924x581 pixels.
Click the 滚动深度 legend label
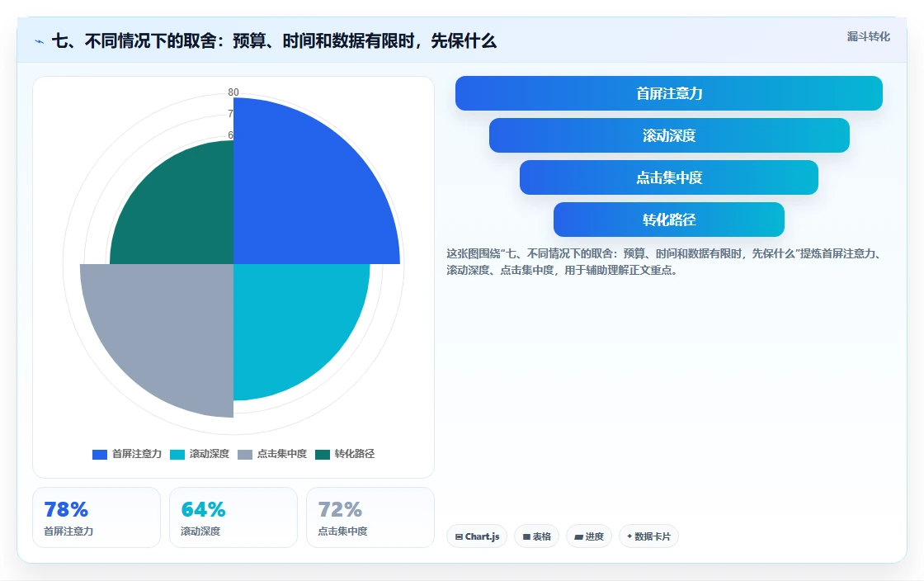[x=210, y=454]
